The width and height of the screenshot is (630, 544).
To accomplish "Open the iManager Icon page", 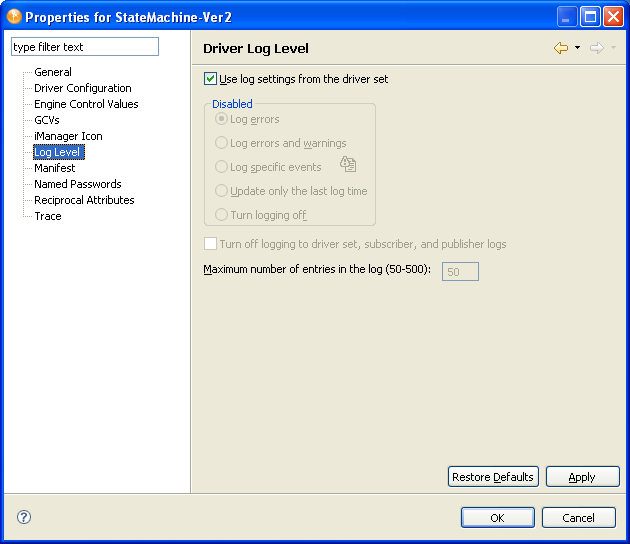I will coord(68,136).
